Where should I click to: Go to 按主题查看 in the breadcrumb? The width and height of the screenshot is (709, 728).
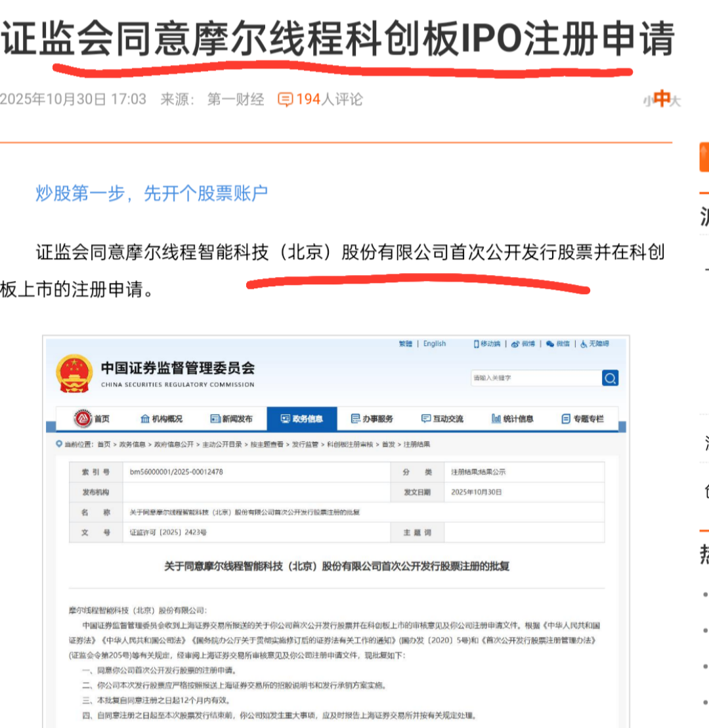coord(267,444)
